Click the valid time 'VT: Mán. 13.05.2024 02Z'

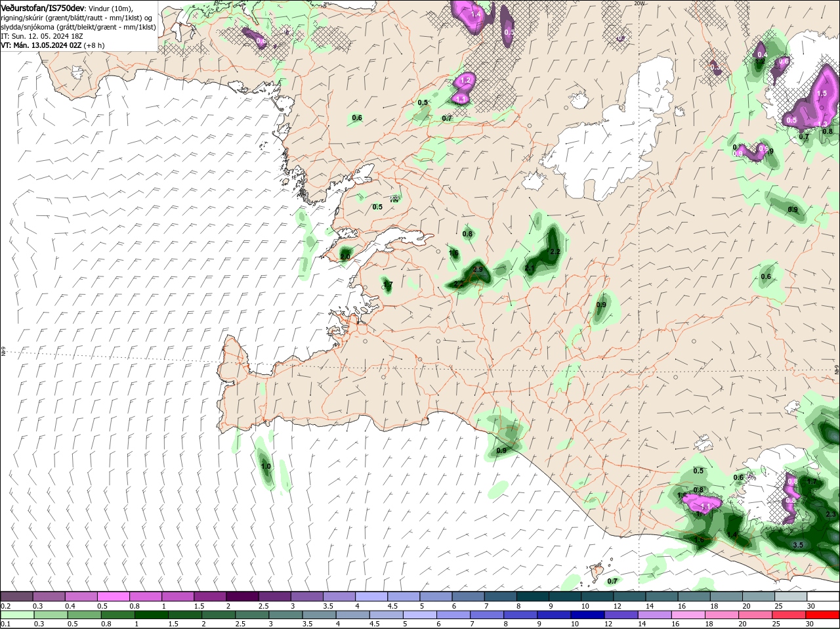click(41, 45)
